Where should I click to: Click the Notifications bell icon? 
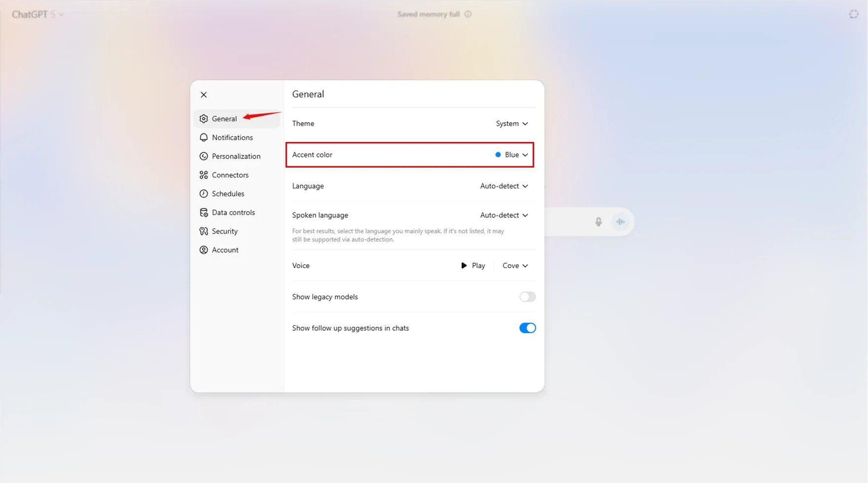tap(204, 138)
